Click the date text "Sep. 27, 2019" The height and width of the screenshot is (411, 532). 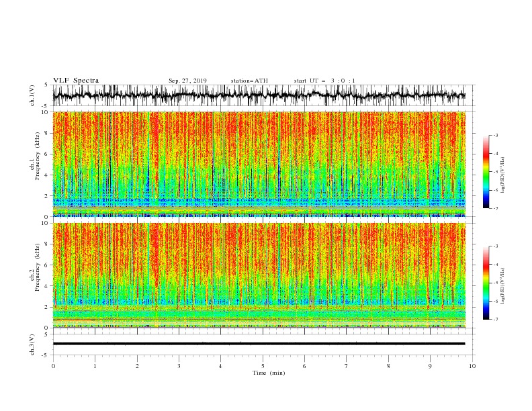pyautogui.click(x=187, y=81)
